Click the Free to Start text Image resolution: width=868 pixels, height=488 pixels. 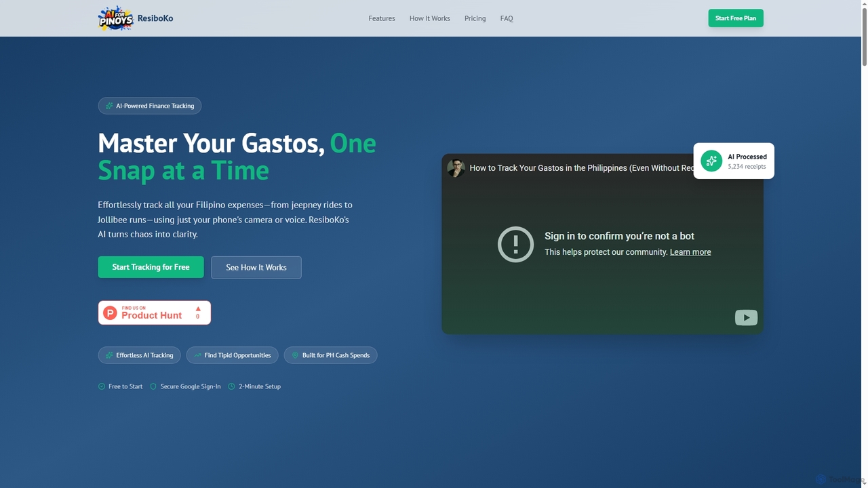tap(125, 386)
